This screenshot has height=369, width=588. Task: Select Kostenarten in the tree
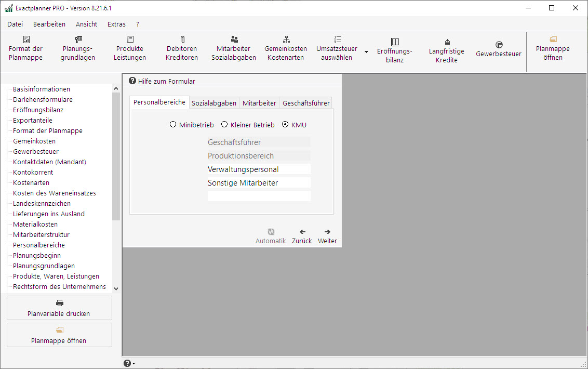tap(31, 182)
